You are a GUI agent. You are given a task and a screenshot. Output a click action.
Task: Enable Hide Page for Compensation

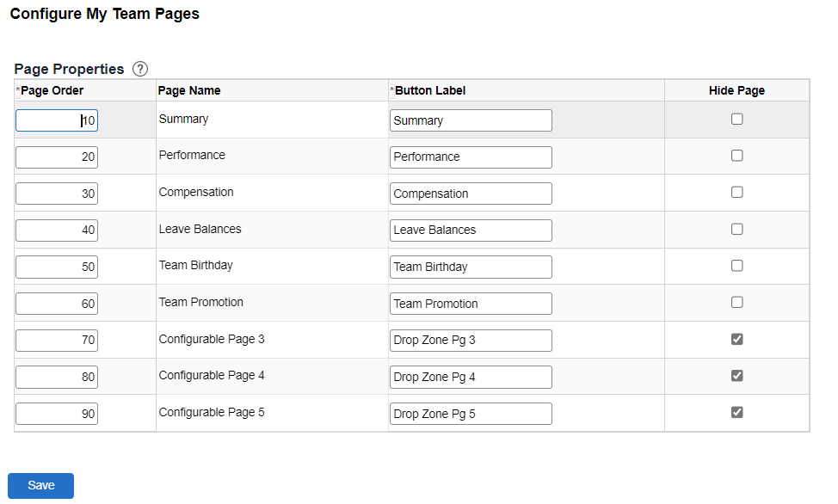coord(736,191)
